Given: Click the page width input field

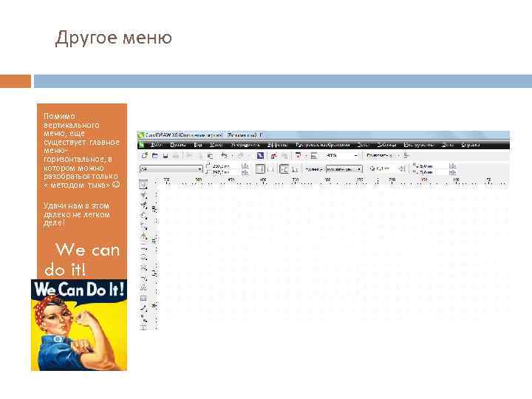Looking at the screenshot, I should coord(225,166).
